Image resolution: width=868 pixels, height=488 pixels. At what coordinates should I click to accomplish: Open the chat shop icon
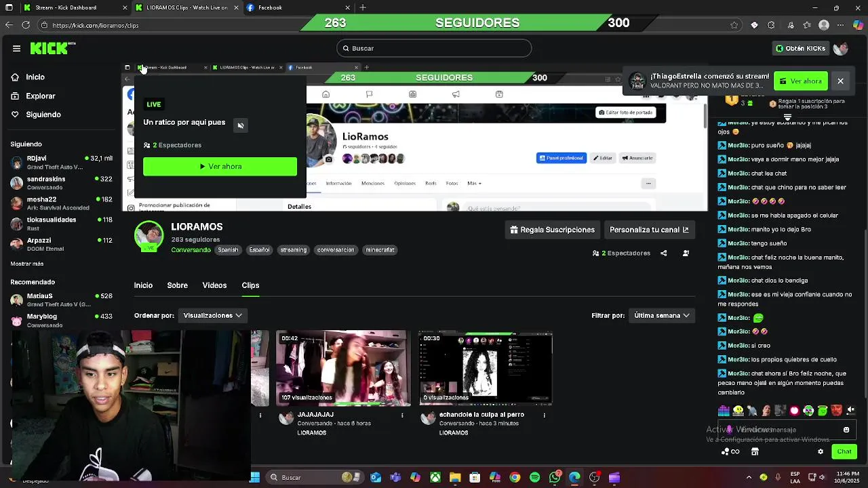click(x=755, y=451)
